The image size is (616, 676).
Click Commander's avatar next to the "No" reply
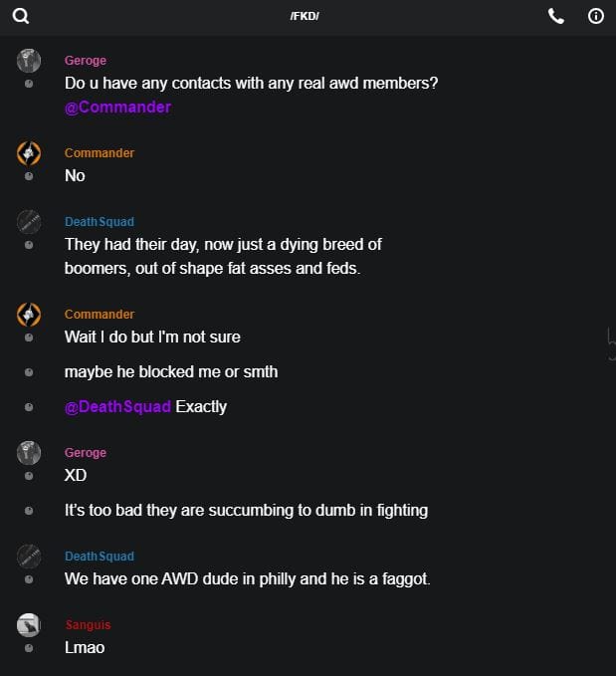coord(29,153)
